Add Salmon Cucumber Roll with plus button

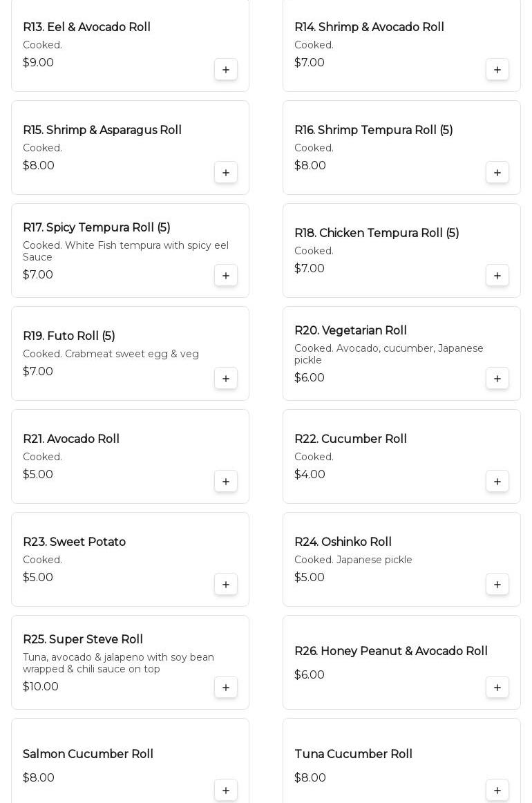226,791
